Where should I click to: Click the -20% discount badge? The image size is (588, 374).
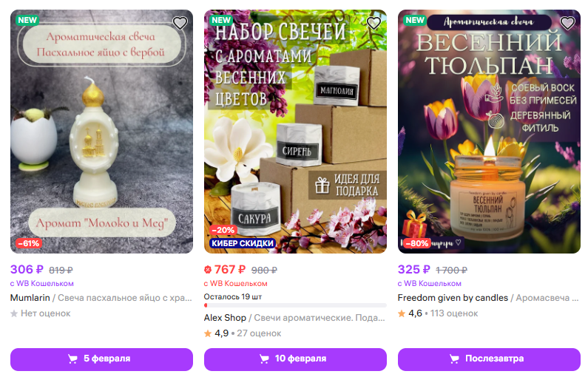point(223,230)
